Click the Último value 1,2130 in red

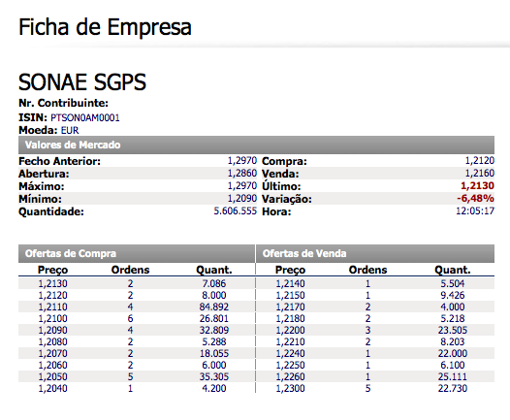(477, 186)
